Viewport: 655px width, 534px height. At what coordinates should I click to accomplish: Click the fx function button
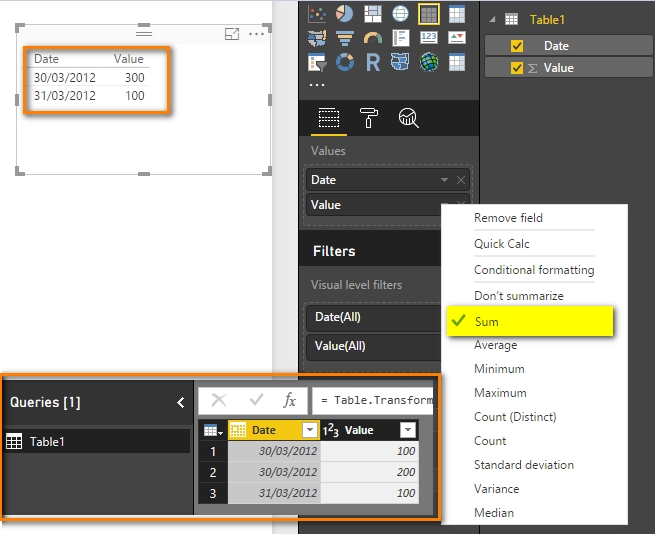click(x=289, y=400)
